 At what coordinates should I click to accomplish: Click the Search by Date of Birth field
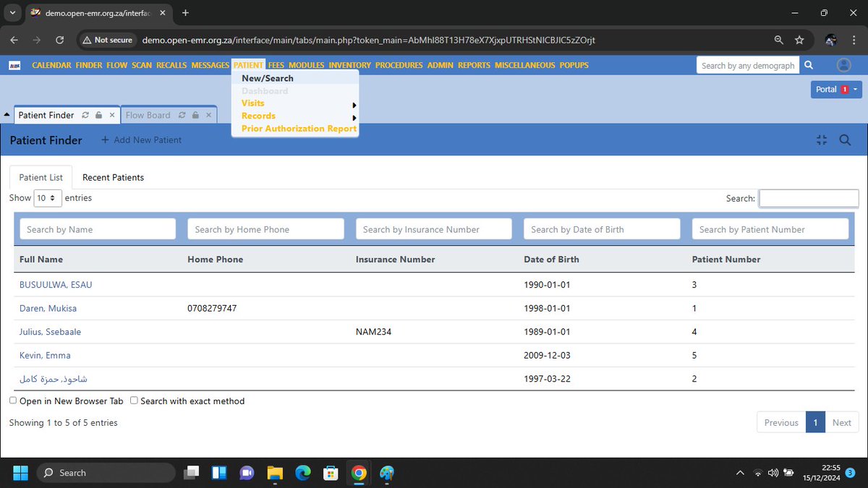coord(602,229)
